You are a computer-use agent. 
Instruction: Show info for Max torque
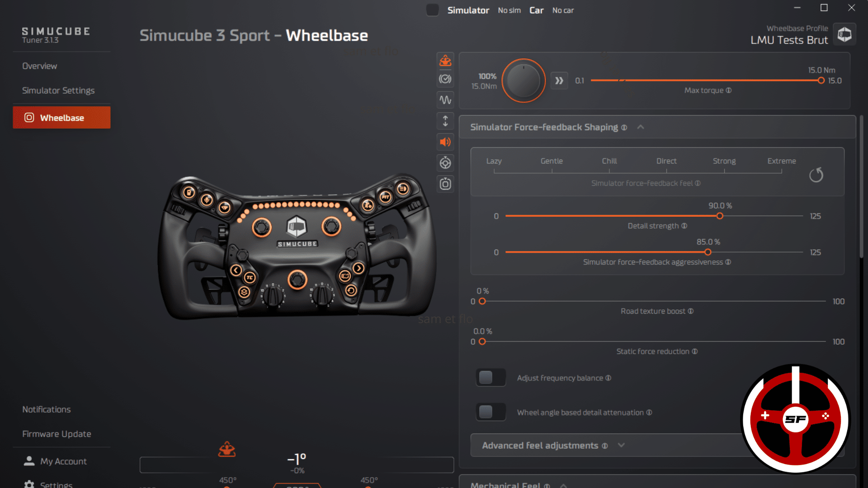pos(729,90)
